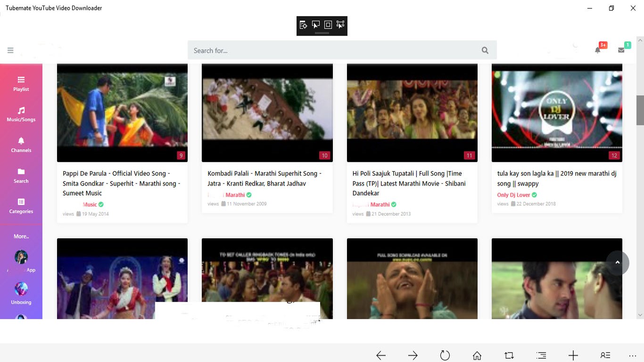Go to the Home page icon
This screenshot has width=644, height=362.
pos(477,355)
